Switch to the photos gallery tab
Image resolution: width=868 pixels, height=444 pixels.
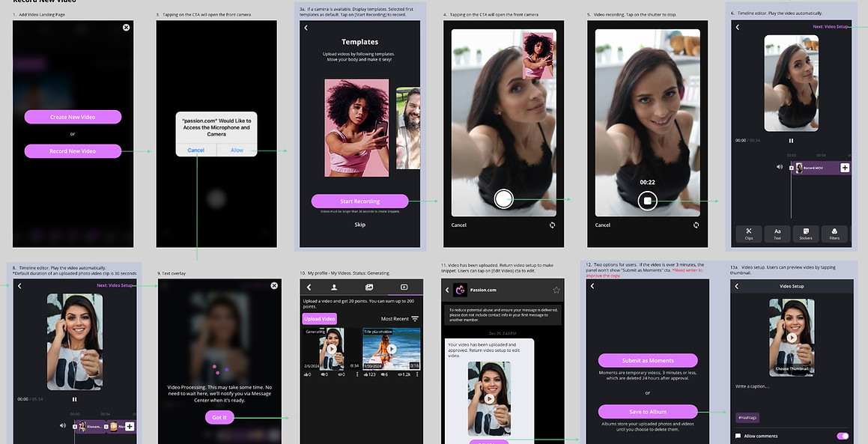[369, 288]
